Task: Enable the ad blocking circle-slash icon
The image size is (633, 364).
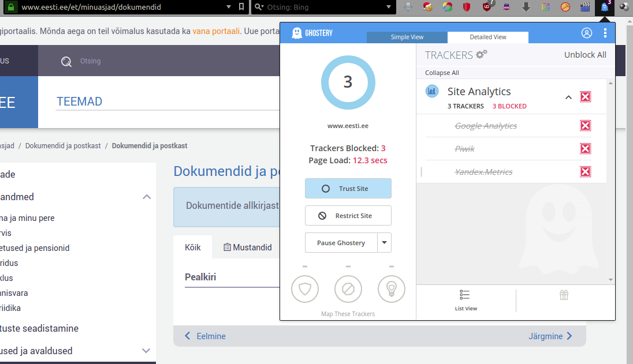Action: tap(348, 289)
